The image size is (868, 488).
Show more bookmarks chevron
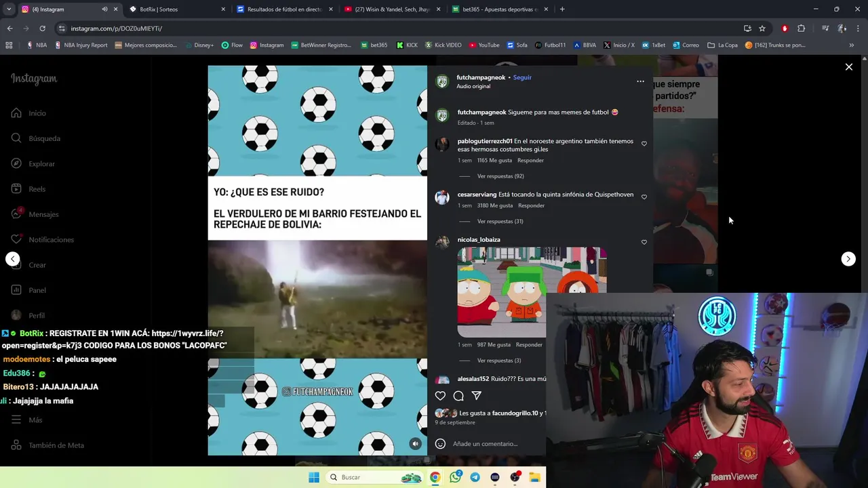pyautogui.click(x=852, y=45)
